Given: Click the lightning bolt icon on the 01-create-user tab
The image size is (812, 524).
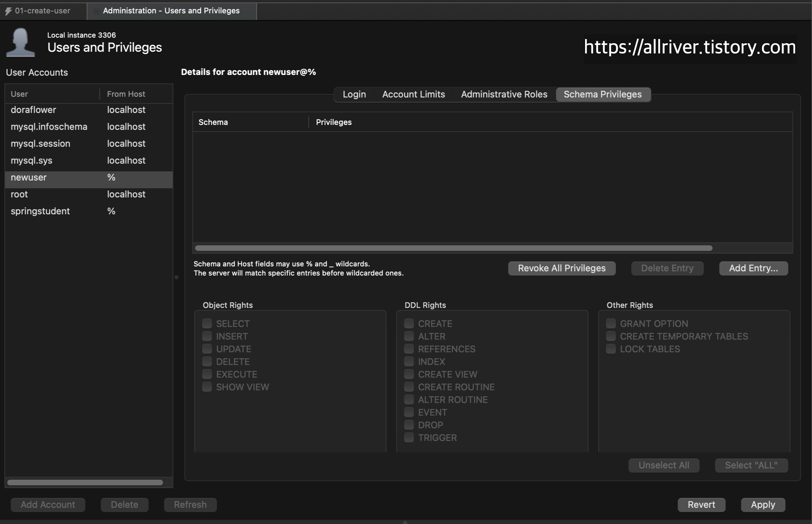Looking at the screenshot, I should 8,11.
